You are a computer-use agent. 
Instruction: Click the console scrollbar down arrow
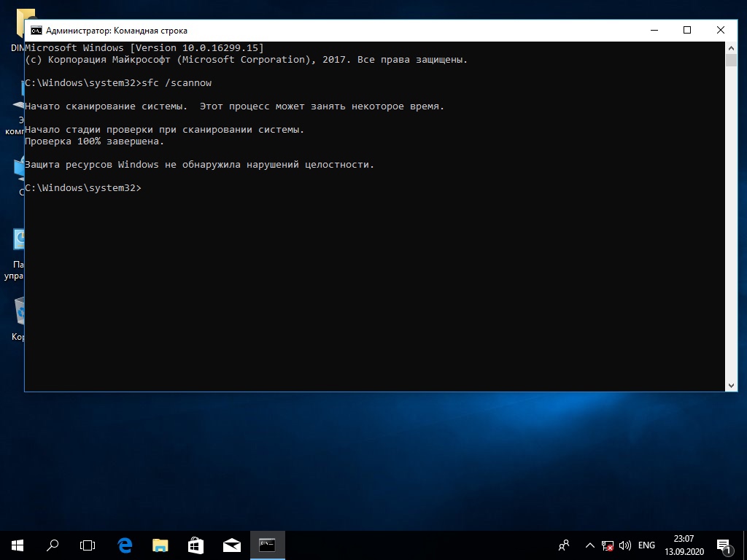[731, 385]
